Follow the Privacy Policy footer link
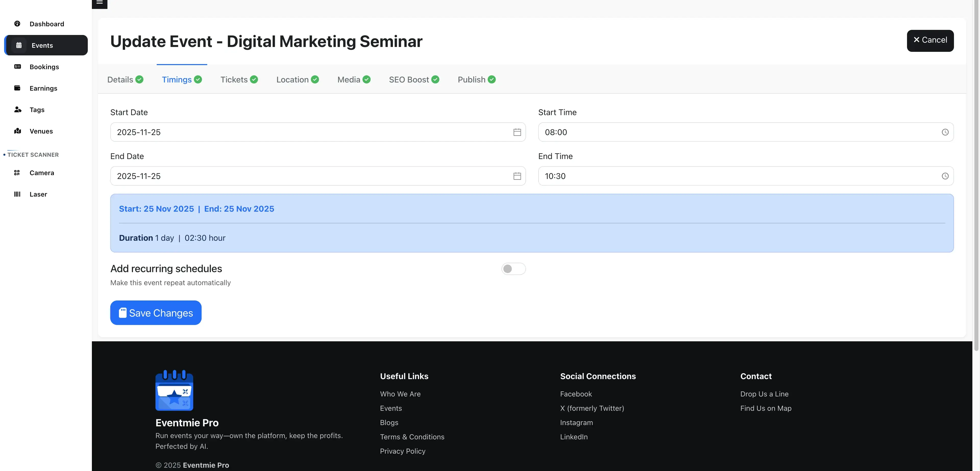 402,451
